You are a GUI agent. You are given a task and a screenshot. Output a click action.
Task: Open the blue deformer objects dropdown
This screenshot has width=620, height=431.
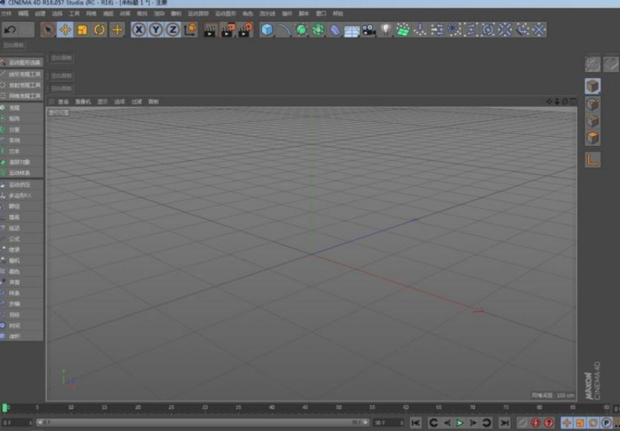(x=335, y=30)
